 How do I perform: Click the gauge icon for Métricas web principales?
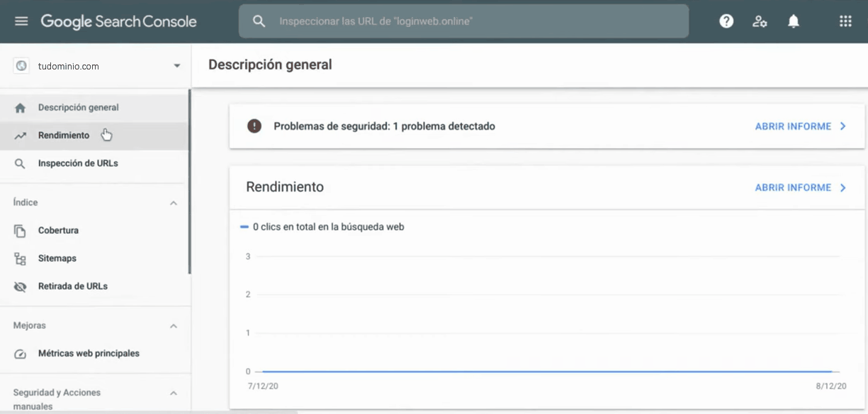(20, 354)
